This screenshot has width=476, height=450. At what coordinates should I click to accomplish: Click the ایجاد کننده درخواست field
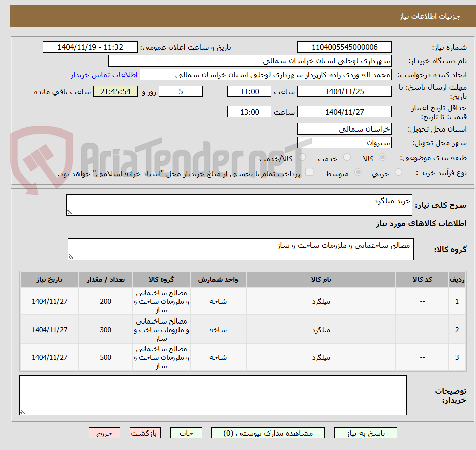click(x=266, y=75)
